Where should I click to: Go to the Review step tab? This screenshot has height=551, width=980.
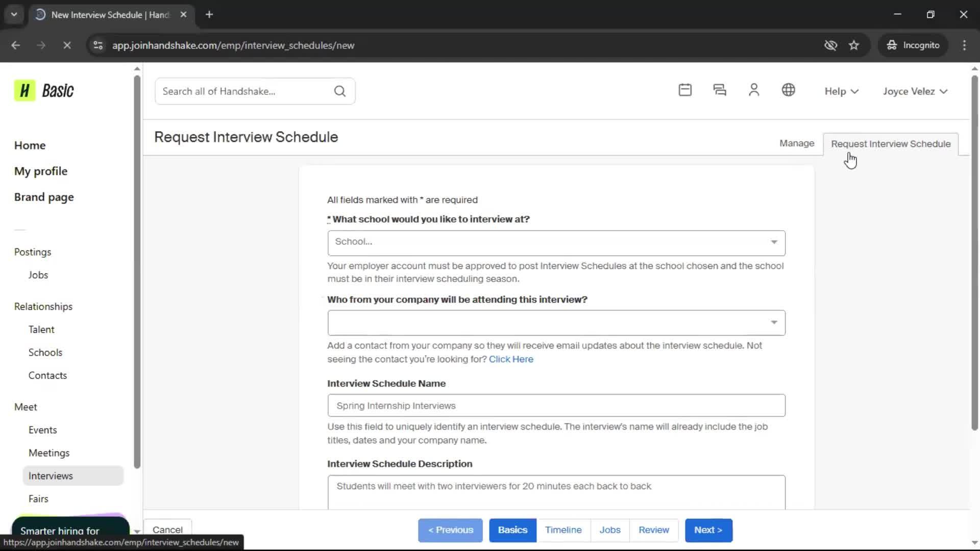tap(653, 530)
